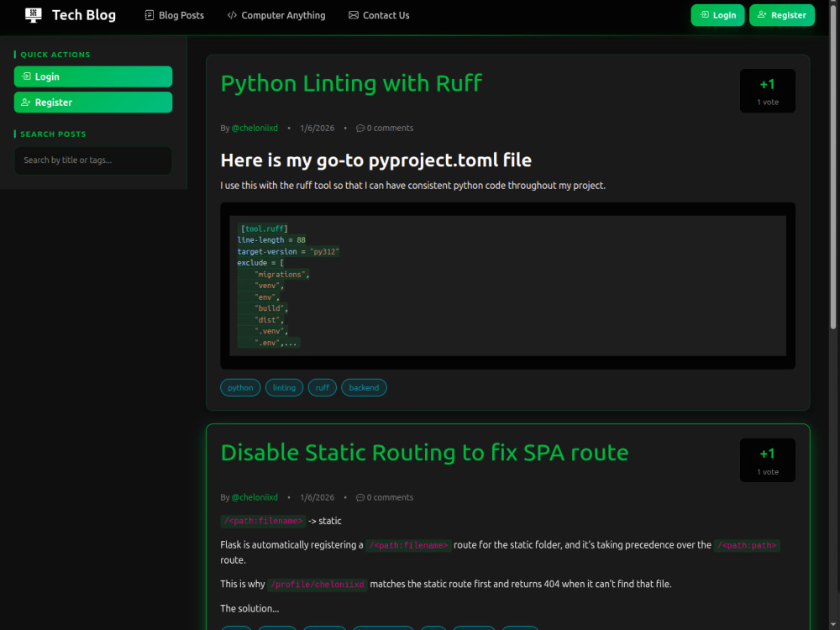This screenshot has width=840, height=630.
Task: Open the Disable Static Routing to fix SPA route title
Action: pyautogui.click(x=424, y=454)
